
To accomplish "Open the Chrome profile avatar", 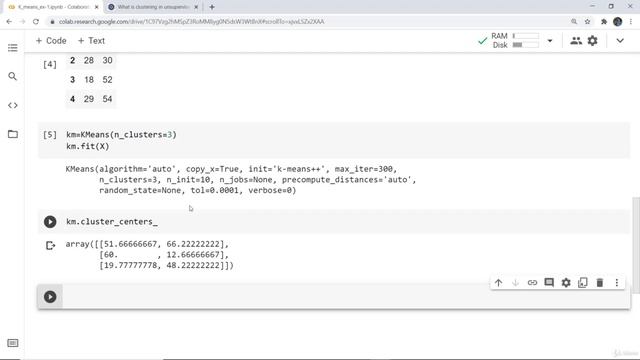I will 618,22.
